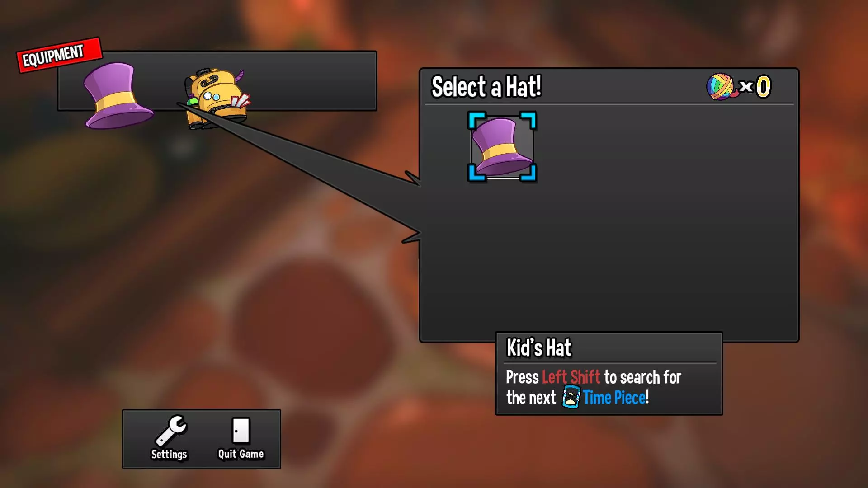Click the Quit Game text label

point(241,454)
